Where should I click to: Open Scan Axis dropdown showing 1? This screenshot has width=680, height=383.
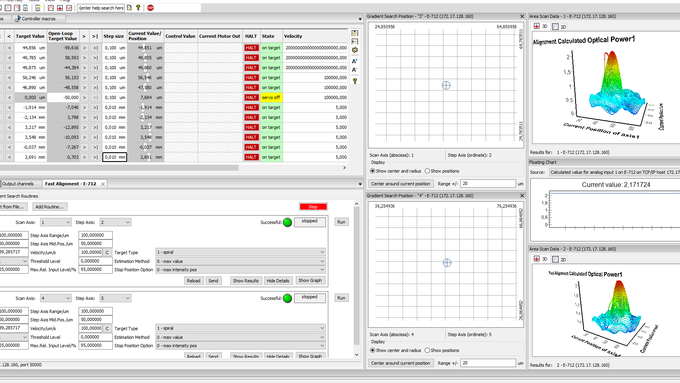pos(56,222)
